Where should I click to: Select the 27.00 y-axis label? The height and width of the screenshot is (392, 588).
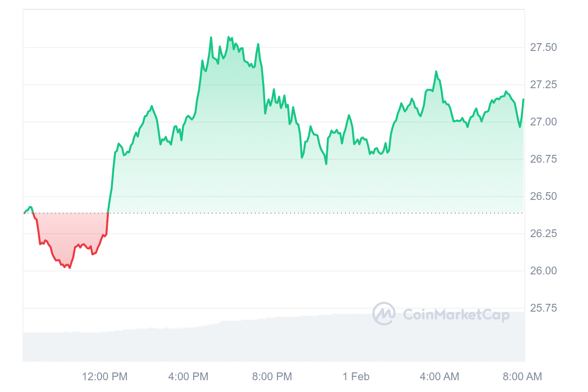[543, 122]
